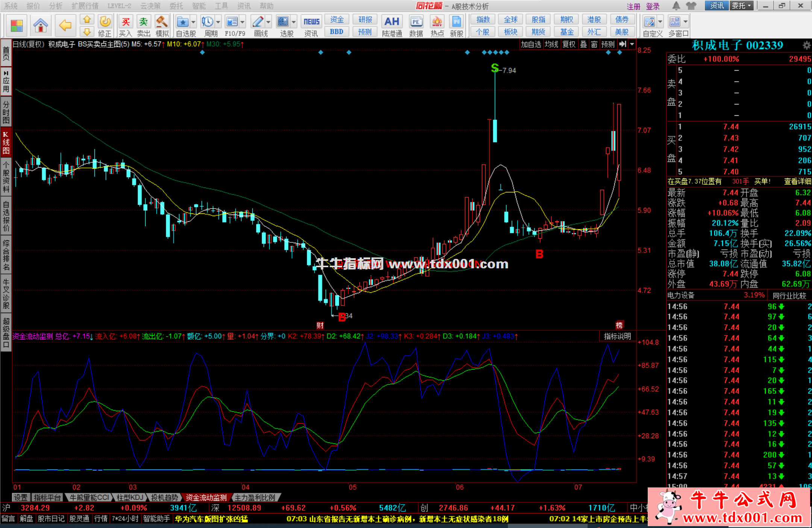This screenshot has width=812, height=528.
Task: Toggle 均线 moving averages on chart
Action: pos(551,44)
